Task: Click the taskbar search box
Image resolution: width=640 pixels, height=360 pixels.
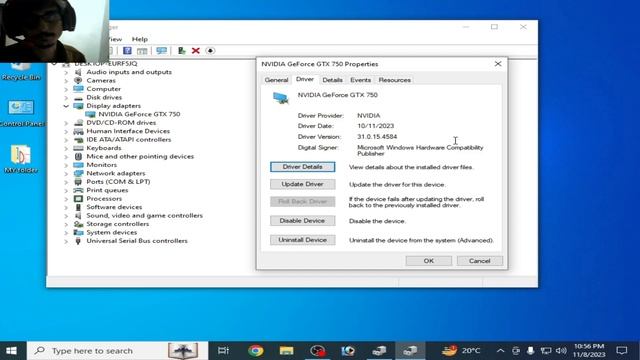Action: tap(118, 351)
